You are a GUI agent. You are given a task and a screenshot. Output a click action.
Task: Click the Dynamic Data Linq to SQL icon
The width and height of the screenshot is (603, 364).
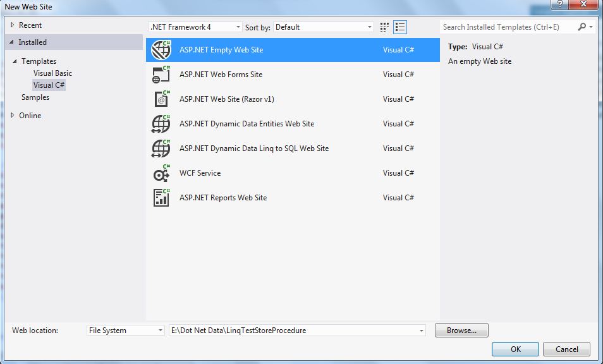(161, 149)
